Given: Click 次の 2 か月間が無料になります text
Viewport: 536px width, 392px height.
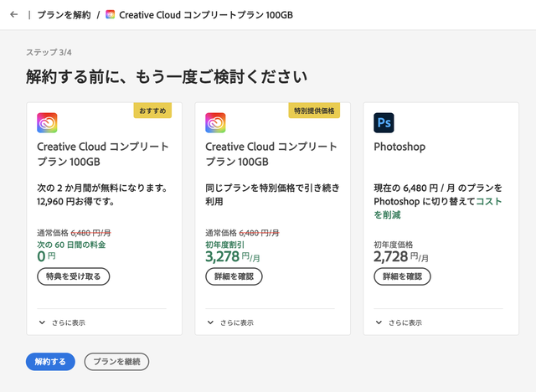Looking at the screenshot, I should point(102,188).
